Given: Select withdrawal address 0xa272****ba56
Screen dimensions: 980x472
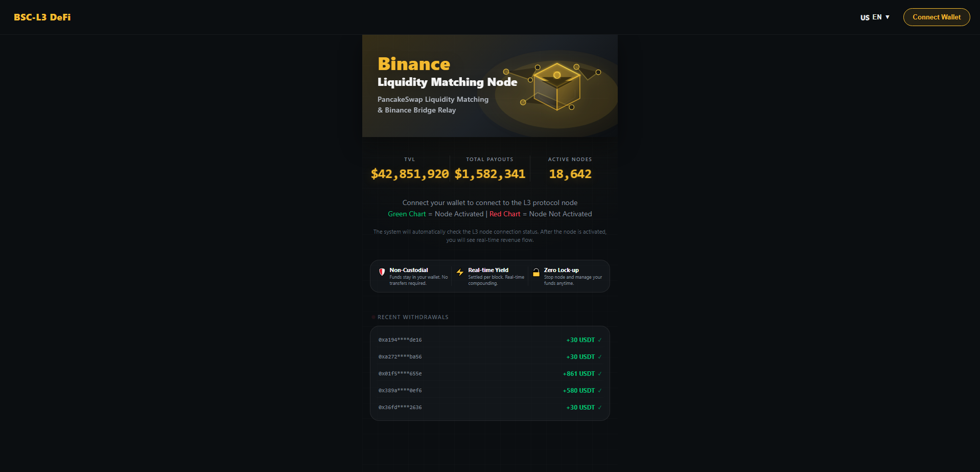Looking at the screenshot, I should [x=400, y=356].
